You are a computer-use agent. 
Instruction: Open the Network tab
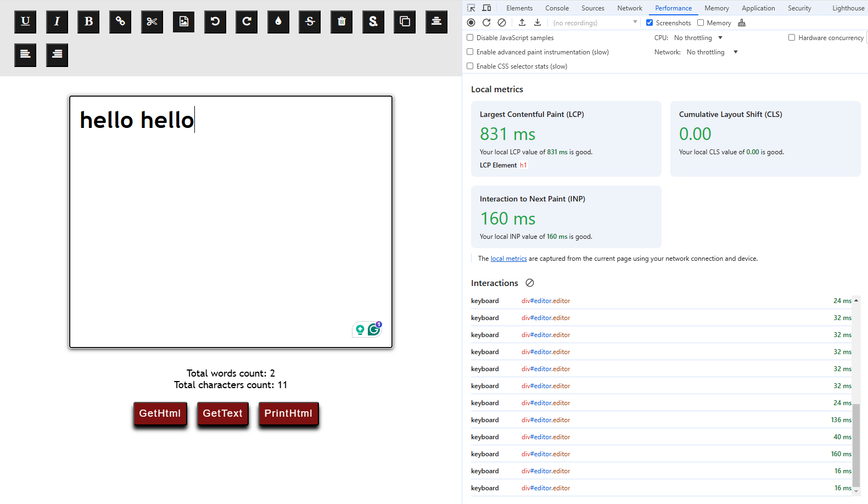pyautogui.click(x=630, y=8)
